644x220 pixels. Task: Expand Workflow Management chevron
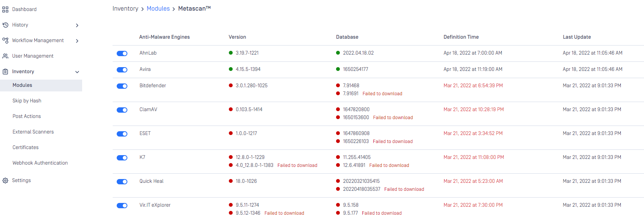77,41
